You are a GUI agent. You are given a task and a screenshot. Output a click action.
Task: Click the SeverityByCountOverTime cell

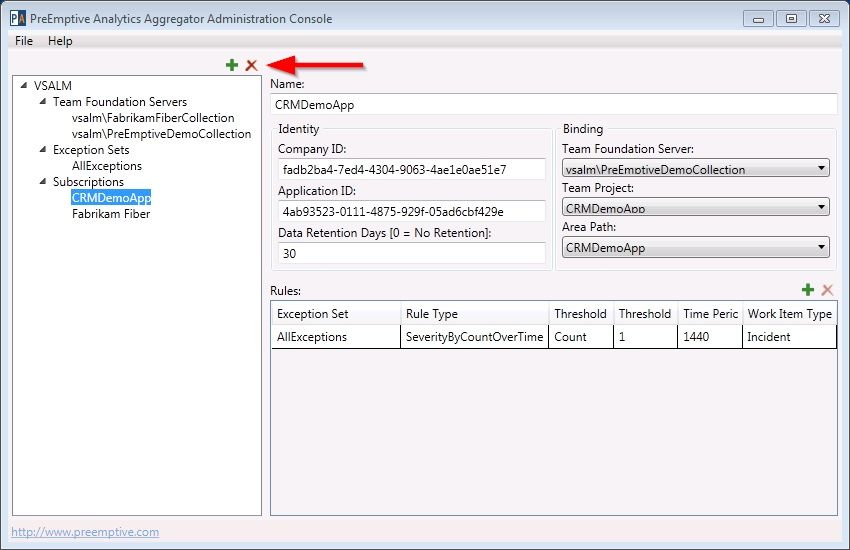point(474,337)
